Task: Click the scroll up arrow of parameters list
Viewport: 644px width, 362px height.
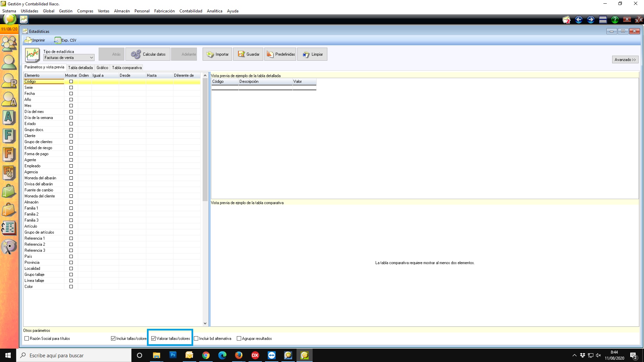Action: tap(205, 75)
